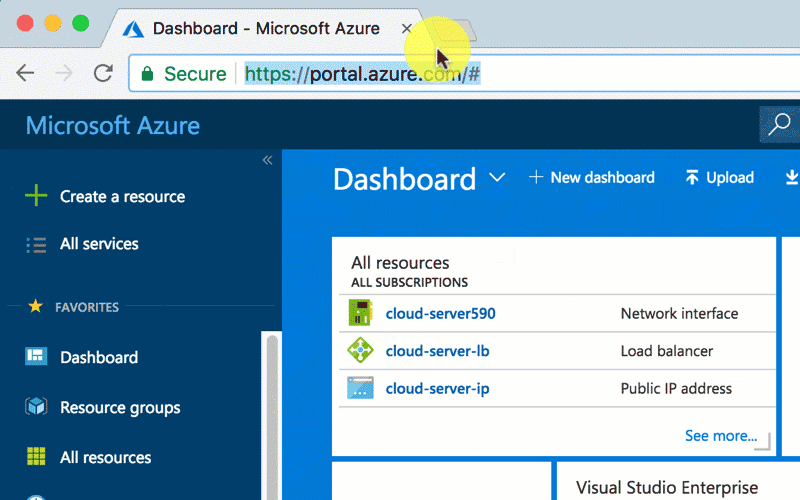Click the All services list icon
The height and width of the screenshot is (500, 800).
pos(36,245)
